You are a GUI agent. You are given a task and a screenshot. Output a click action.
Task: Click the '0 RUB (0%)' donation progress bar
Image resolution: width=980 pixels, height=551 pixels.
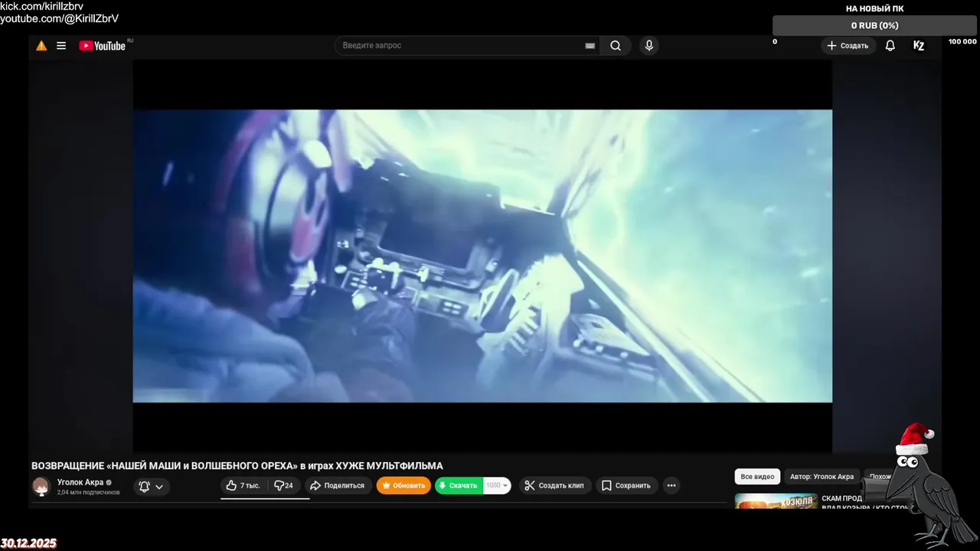[x=874, y=26]
